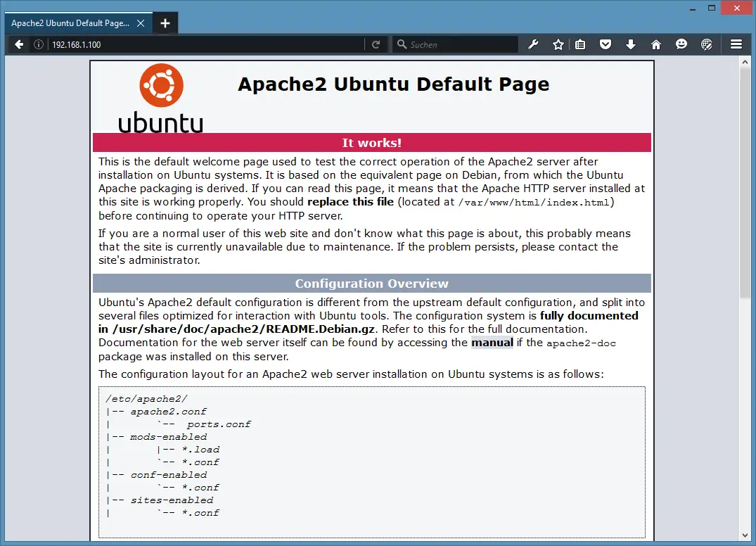Click the apache2-doc package name
The image size is (756, 546).
point(581,343)
